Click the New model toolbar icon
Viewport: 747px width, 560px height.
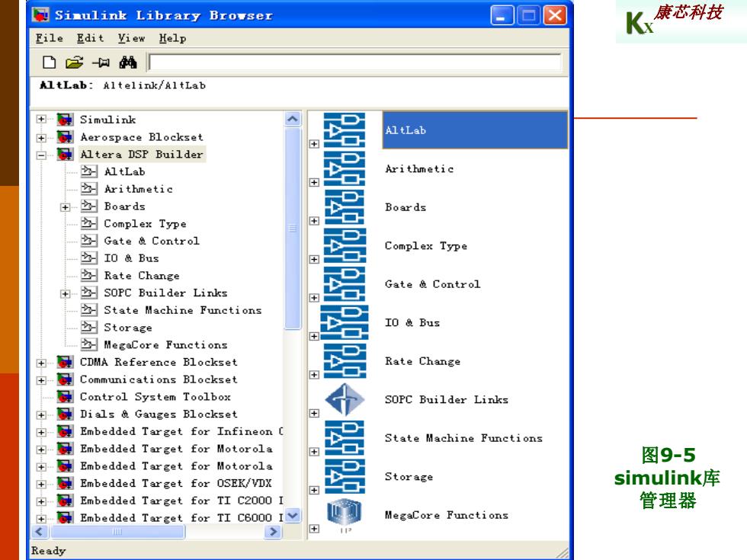tap(49, 62)
